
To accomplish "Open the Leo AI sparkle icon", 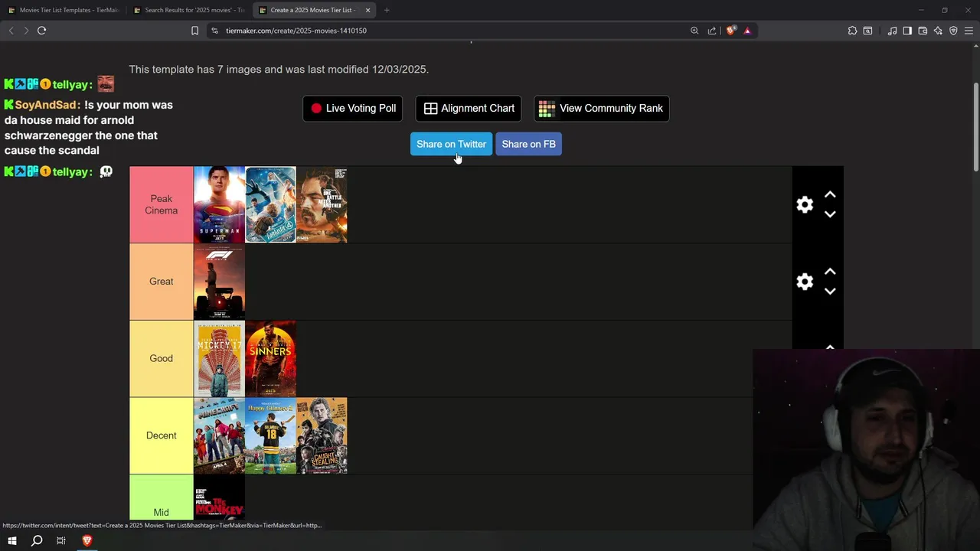I will [938, 31].
